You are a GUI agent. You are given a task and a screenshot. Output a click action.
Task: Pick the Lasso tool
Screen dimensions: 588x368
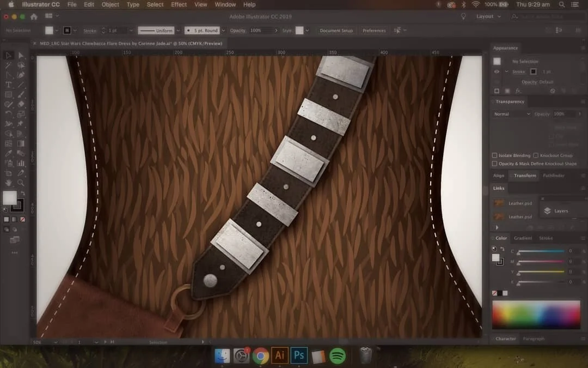click(x=21, y=65)
